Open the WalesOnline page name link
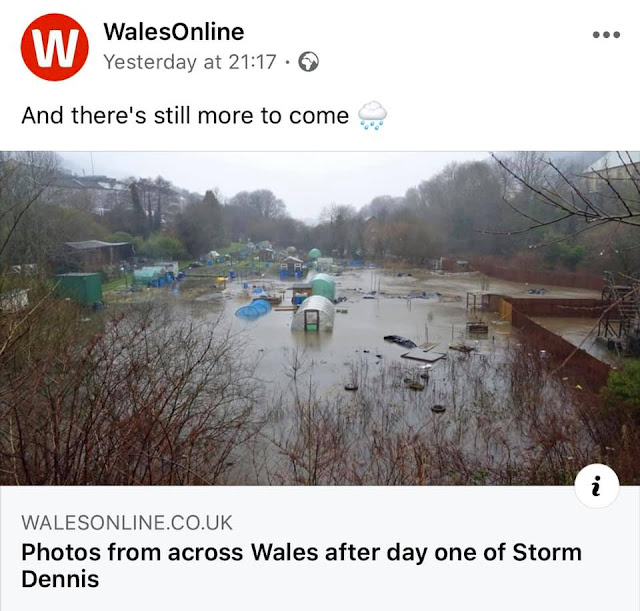Viewport: 640px width, 611px height. point(174,31)
